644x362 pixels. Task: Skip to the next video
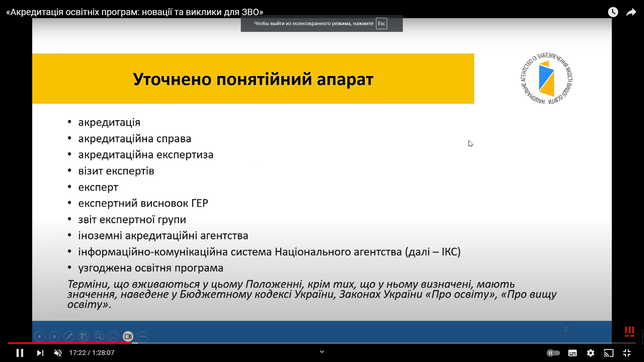(x=40, y=353)
